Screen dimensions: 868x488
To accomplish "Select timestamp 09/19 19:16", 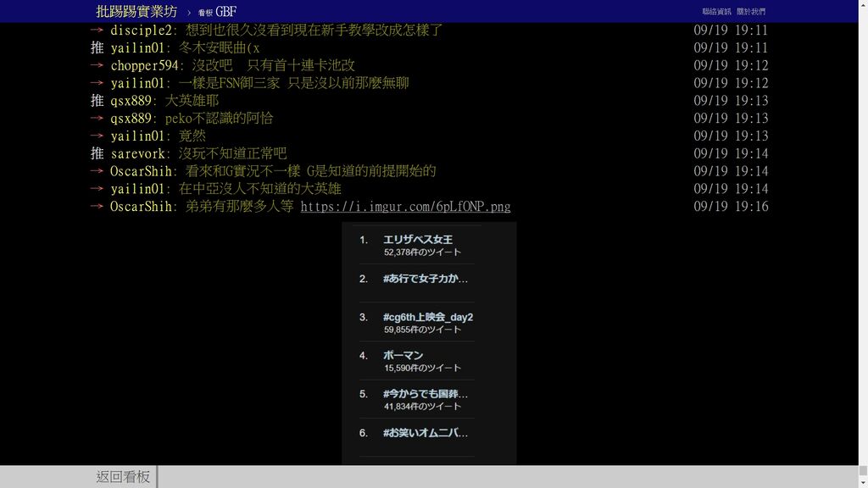I will click(731, 207).
